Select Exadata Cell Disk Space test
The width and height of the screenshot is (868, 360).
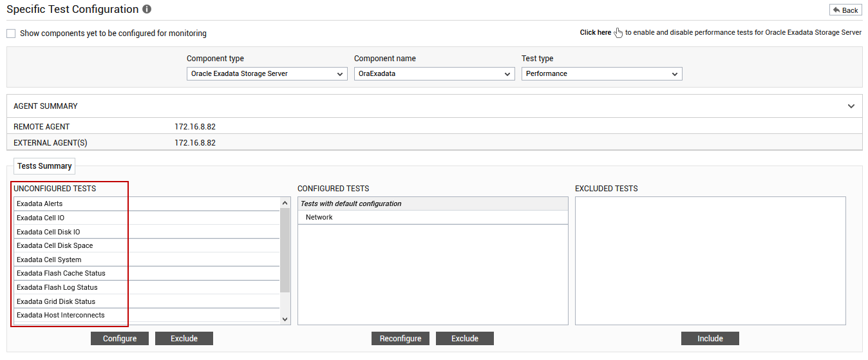tap(147, 245)
